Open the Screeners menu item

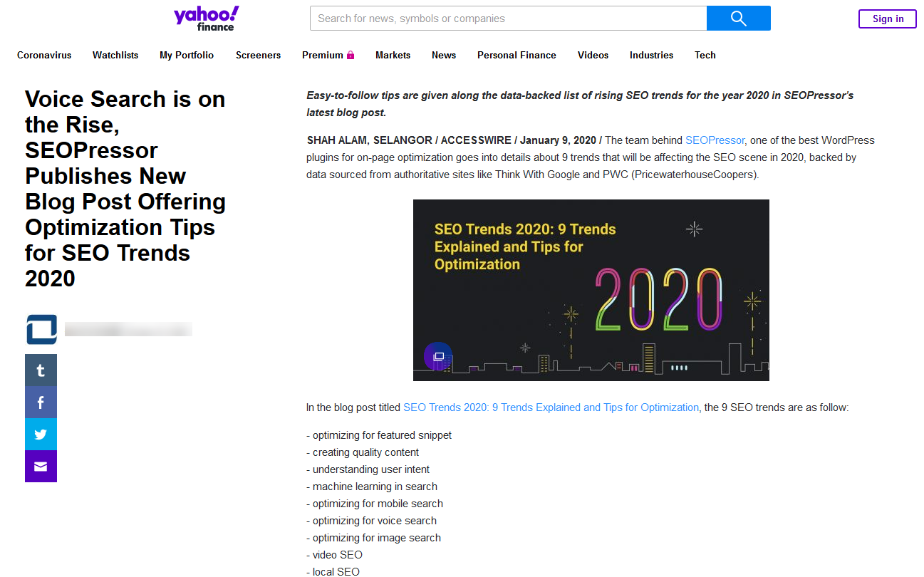click(258, 55)
